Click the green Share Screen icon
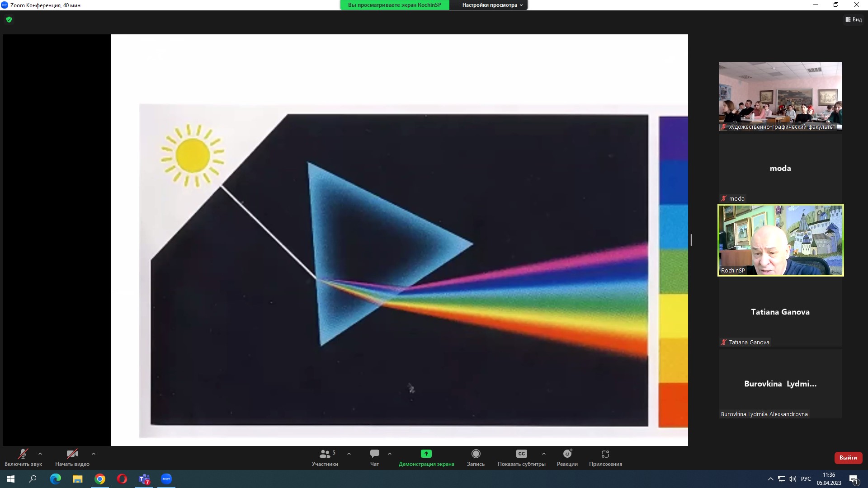Viewport: 868px width, 488px height. coord(426,454)
